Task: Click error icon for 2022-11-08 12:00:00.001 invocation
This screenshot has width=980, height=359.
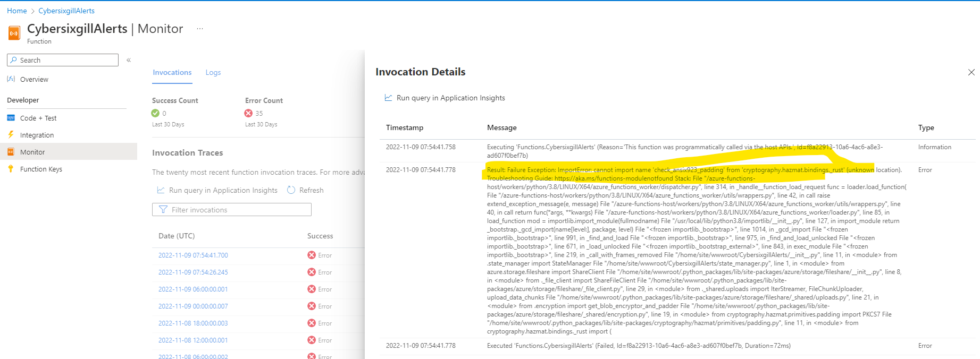Action: pyautogui.click(x=312, y=340)
